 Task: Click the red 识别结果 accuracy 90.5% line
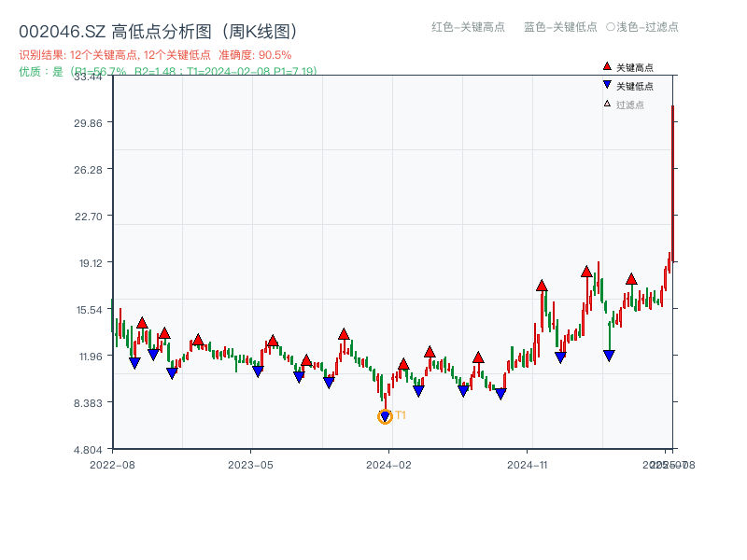pos(155,55)
